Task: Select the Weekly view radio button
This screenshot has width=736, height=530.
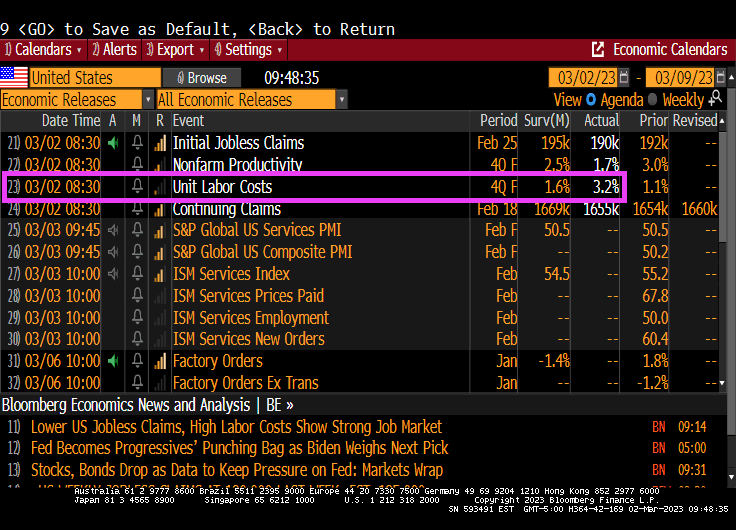Action: point(653,100)
